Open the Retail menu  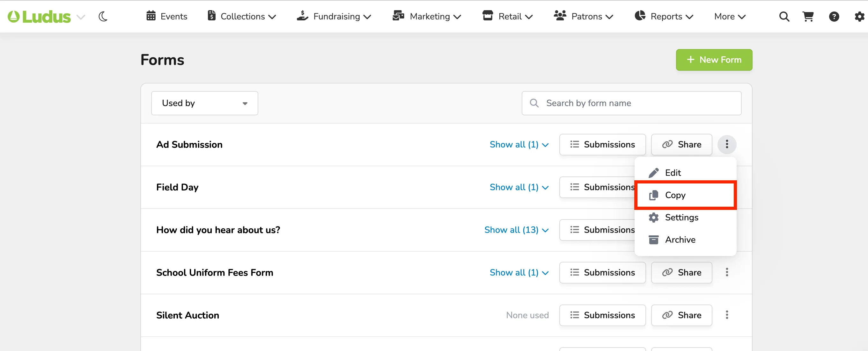point(507,16)
